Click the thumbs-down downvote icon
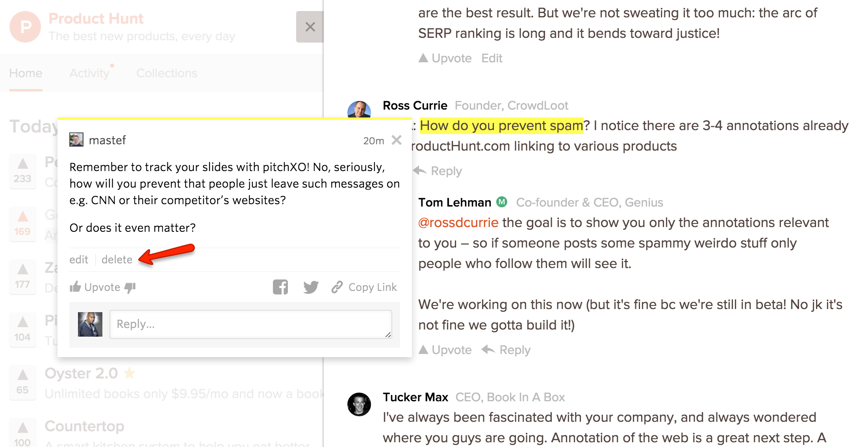The image size is (868, 447). click(x=130, y=288)
